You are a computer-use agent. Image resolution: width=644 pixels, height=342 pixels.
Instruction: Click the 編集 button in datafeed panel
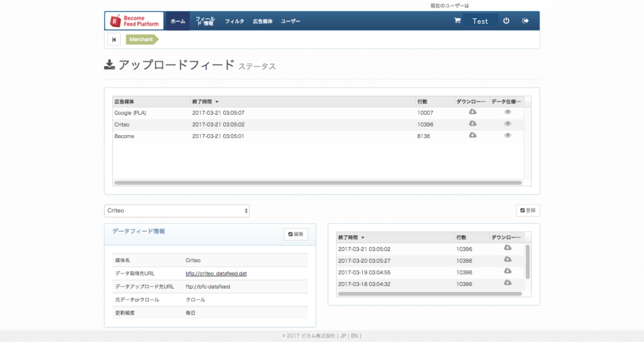tap(296, 234)
